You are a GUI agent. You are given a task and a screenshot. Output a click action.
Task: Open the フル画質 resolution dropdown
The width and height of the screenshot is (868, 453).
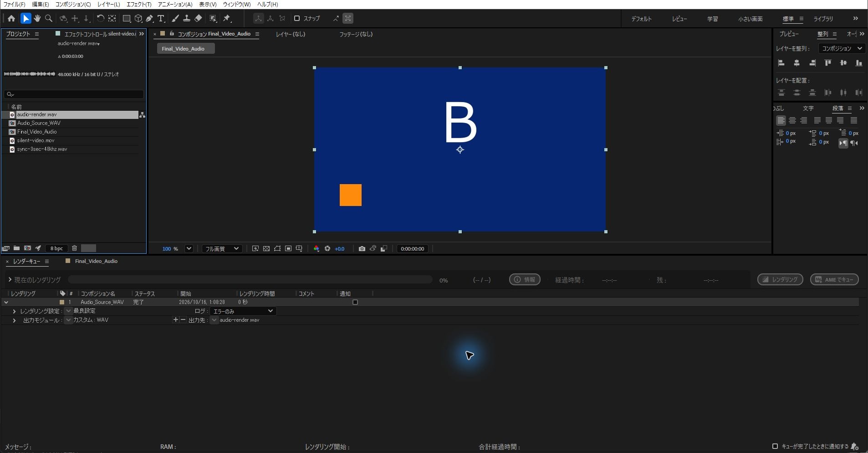point(221,249)
